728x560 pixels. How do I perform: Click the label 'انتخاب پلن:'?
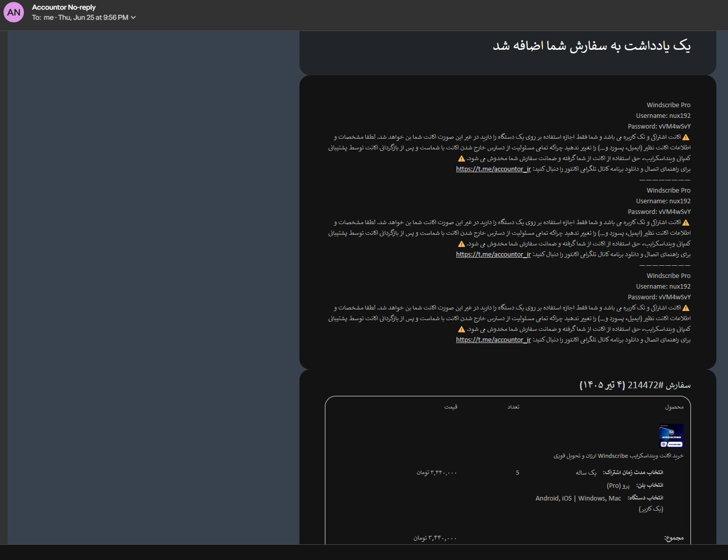[x=650, y=485]
